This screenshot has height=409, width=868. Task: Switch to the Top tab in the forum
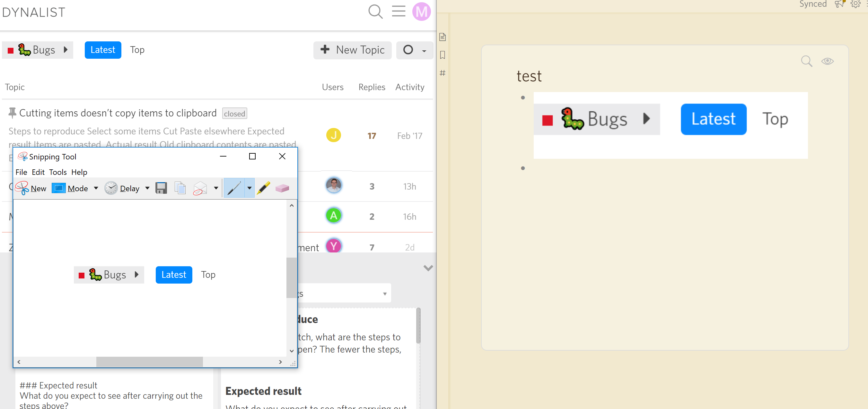click(x=137, y=50)
